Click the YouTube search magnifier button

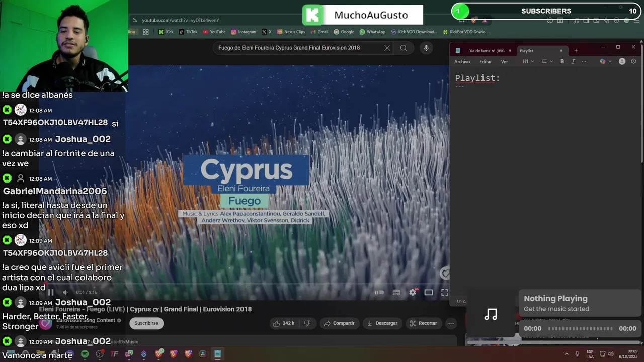404,48
